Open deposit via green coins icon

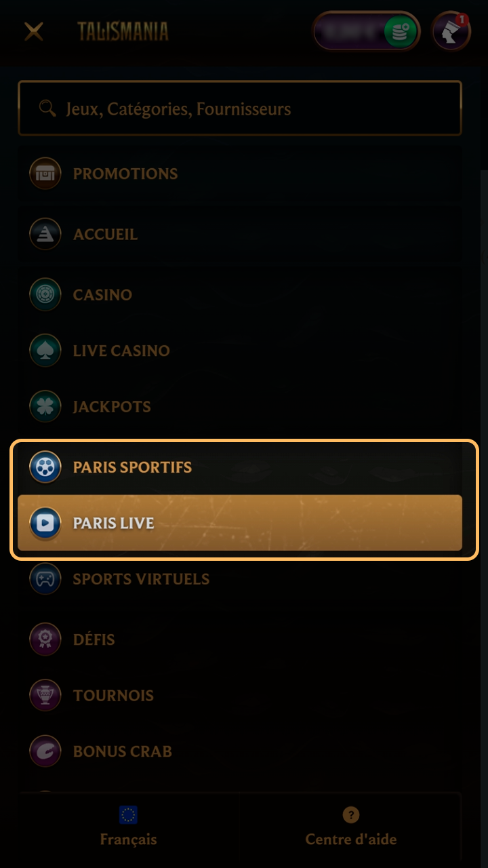pyautogui.click(x=400, y=31)
